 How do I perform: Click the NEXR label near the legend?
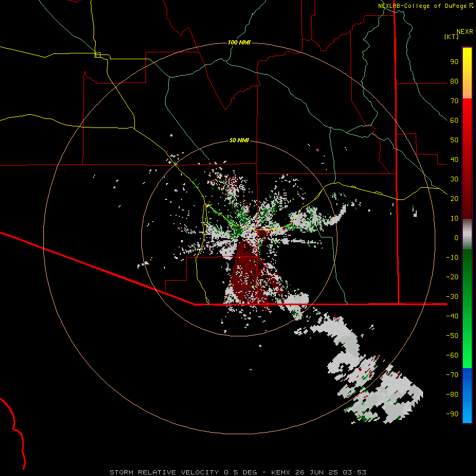coord(465,32)
